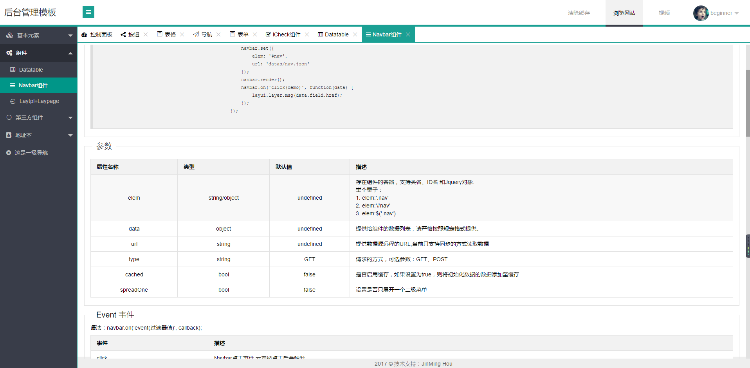Click the 2017 copyright footer text
The height and width of the screenshot is (368, 750).
[x=413, y=364]
